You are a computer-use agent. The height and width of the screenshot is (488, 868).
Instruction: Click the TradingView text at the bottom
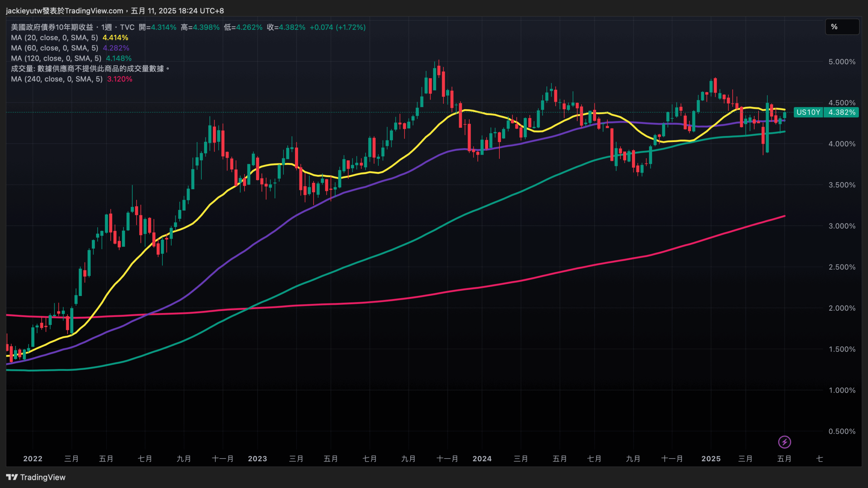pos(43,477)
